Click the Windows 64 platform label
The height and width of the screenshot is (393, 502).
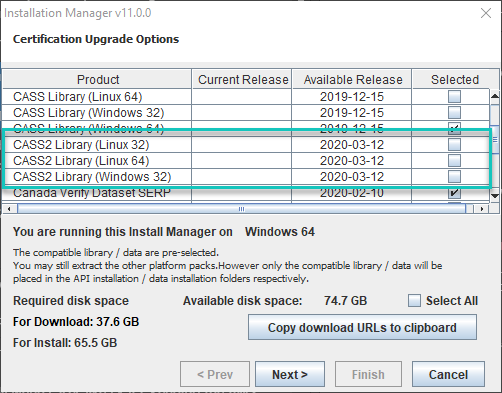coord(280,232)
